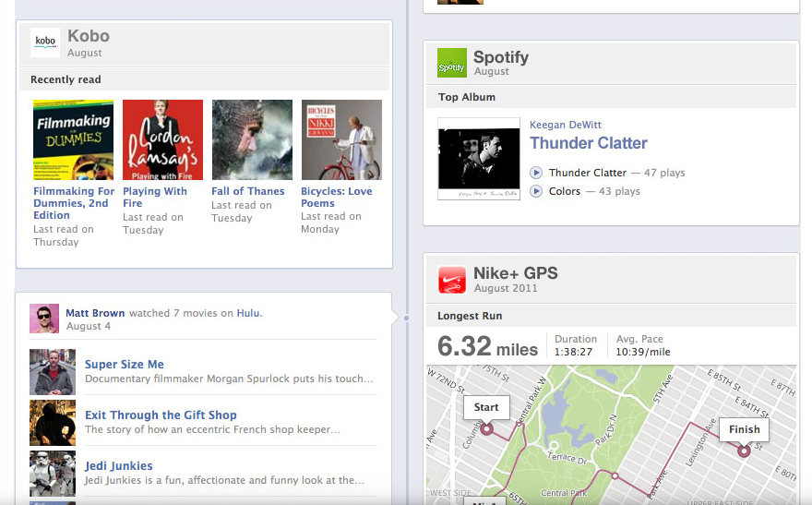Image resolution: width=812 pixels, height=505 pixels.
Task: Open Filmmaking For Dummies, 2nd Edition link
Action: tap(74, 203)
